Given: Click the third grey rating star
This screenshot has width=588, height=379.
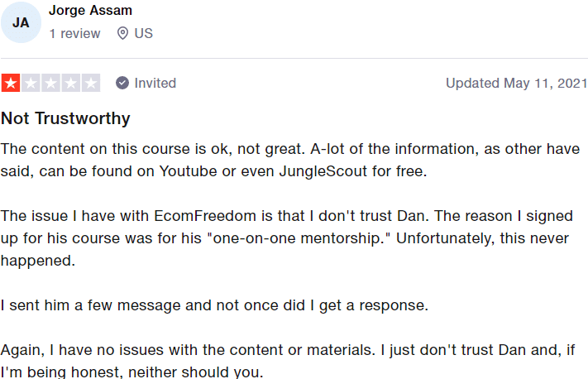Looking at the screenshot, I should pos(51,83).
